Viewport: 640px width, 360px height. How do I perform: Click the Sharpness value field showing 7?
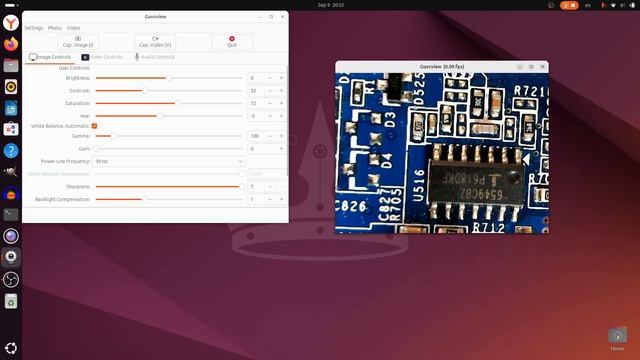click(256, 187)
